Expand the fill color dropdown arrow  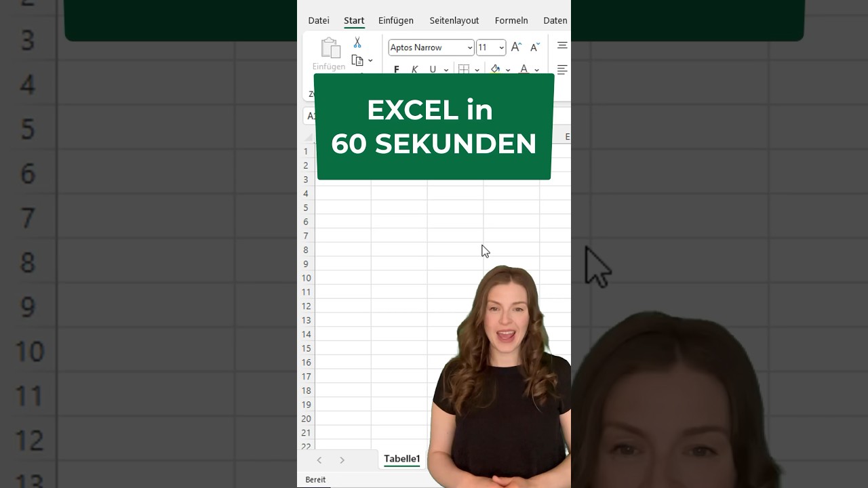[507, 70]
